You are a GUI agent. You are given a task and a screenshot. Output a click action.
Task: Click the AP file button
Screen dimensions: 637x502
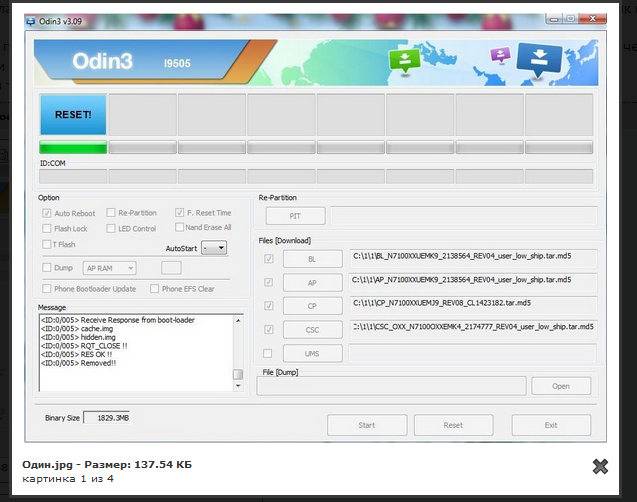(x=312, y=283)
